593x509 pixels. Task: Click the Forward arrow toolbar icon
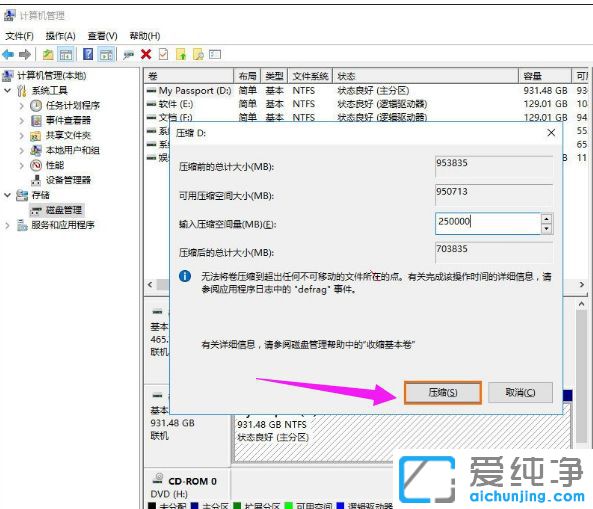click(25, 55)
